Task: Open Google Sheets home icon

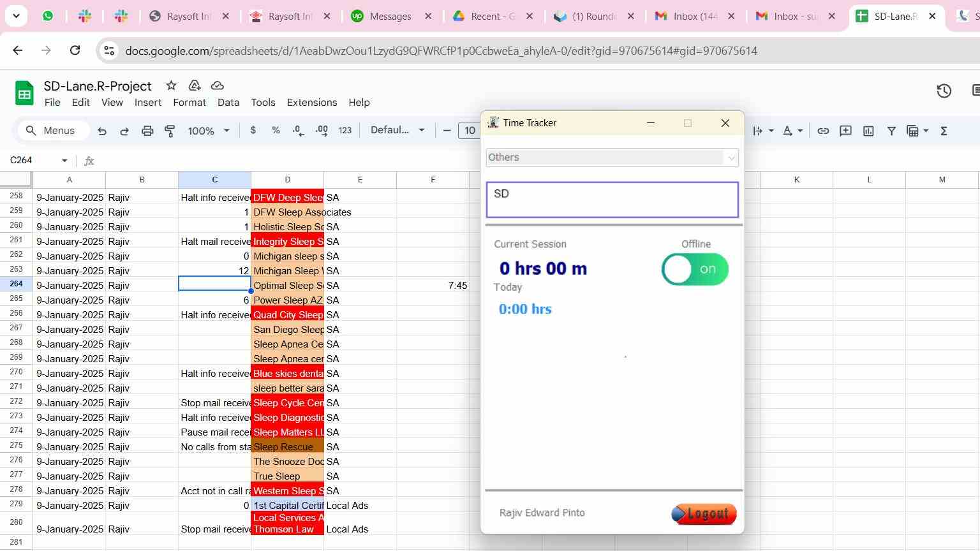Action: [x=24, y=93]
